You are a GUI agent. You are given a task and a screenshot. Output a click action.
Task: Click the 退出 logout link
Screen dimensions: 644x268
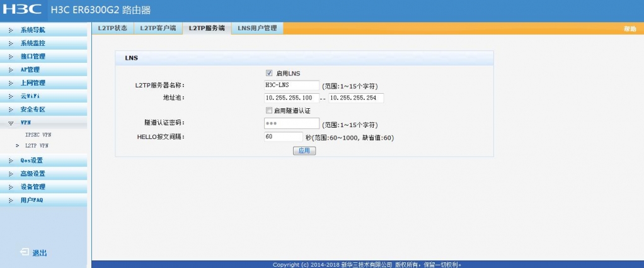pyautogui.click(x=40, y=253)
